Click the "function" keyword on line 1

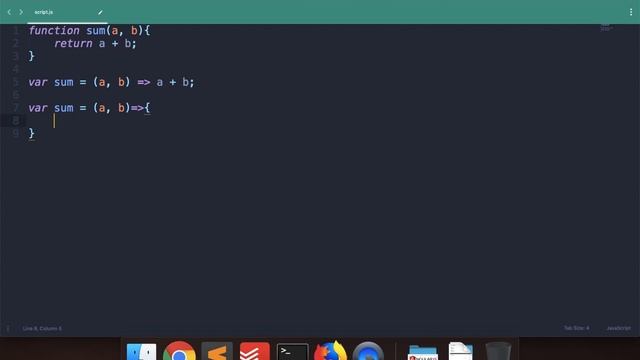pyautogui.click(x=54, y=31)
